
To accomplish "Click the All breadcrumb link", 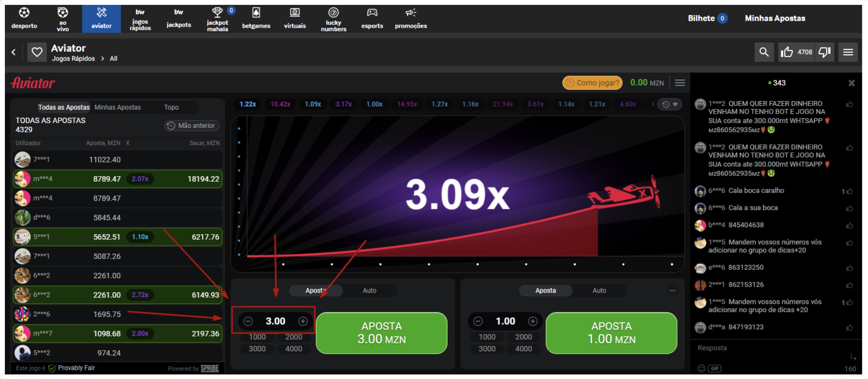I will tap(113, 59).
